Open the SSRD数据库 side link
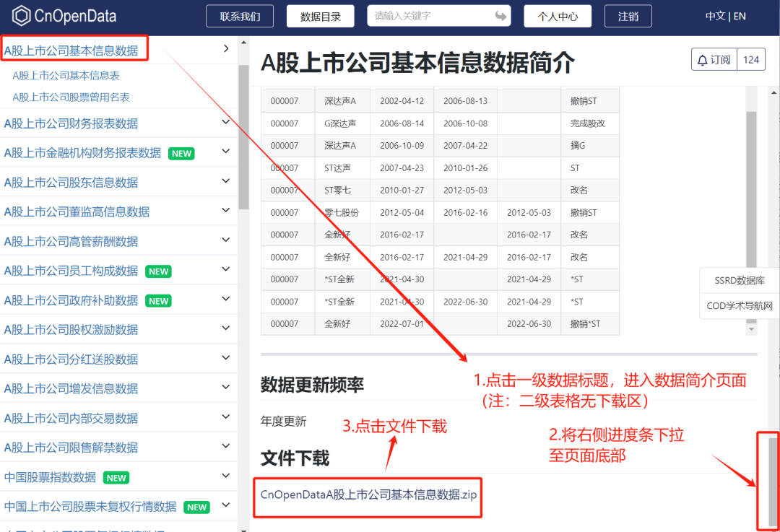Viewport: 780px width, 532px height. 740,281
